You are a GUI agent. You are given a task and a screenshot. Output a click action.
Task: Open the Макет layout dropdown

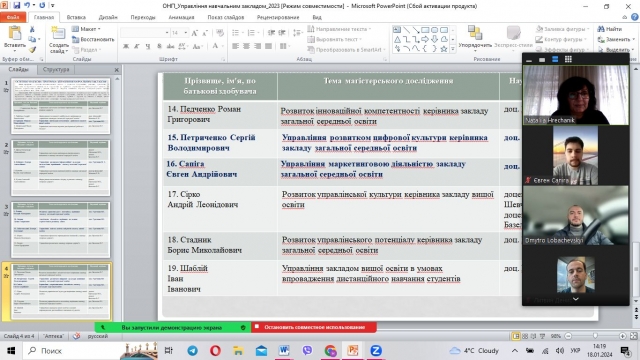87,29
